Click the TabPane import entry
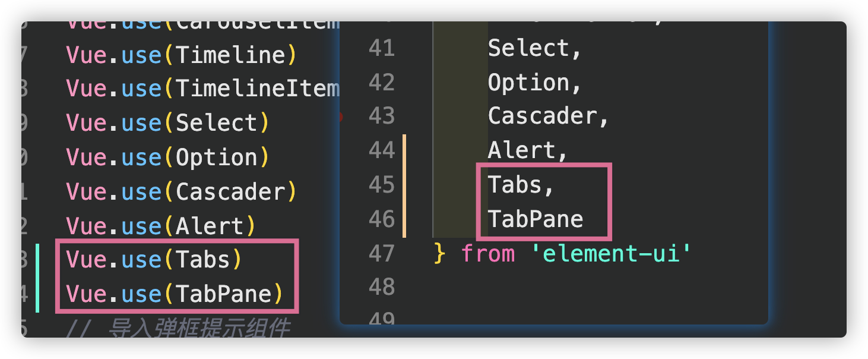Screen dimensions: 868x359 [x=536, y=219]
